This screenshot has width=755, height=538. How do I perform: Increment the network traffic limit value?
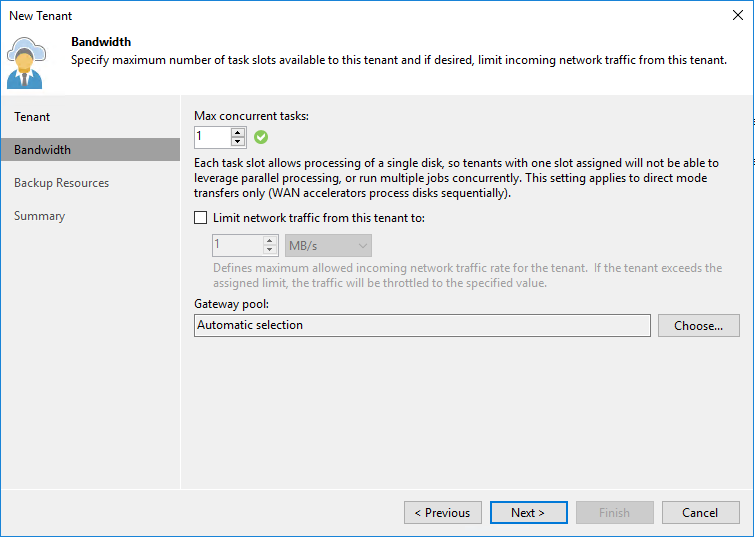tap(270, 241)
